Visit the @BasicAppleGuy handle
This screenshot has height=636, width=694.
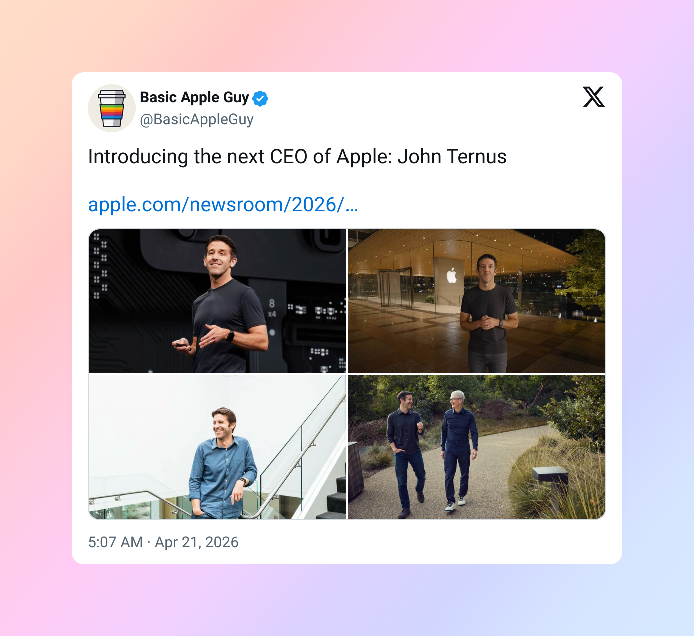[x=197, y=119]
